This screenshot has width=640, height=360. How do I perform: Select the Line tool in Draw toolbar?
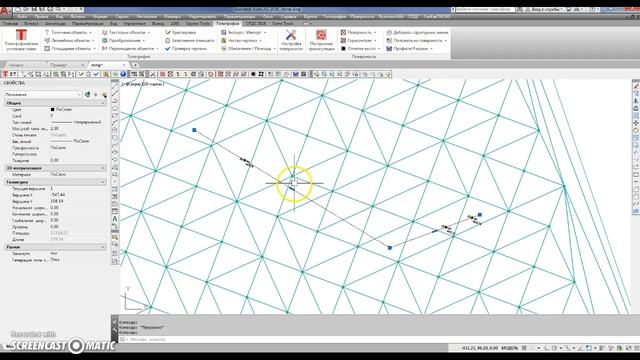(115, 87)
